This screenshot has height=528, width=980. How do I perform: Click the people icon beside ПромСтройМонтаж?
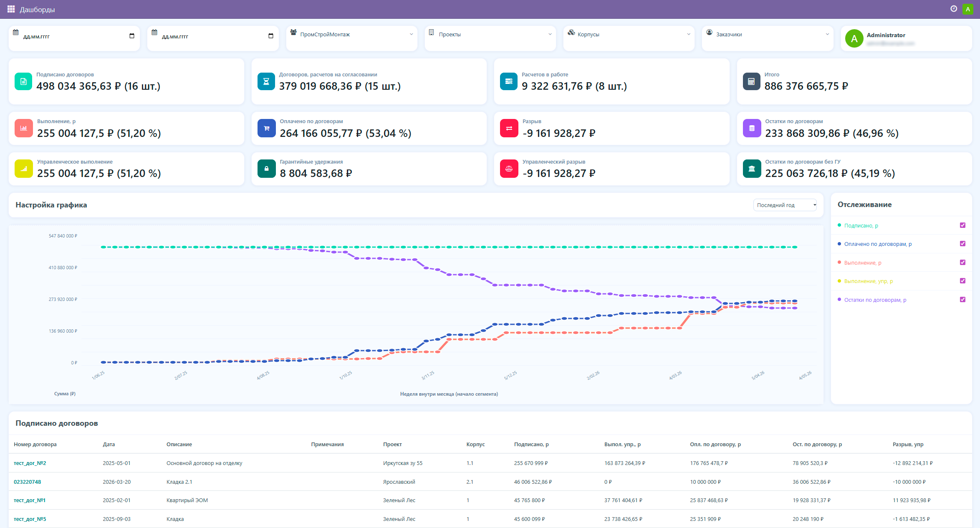pos(293,32)
